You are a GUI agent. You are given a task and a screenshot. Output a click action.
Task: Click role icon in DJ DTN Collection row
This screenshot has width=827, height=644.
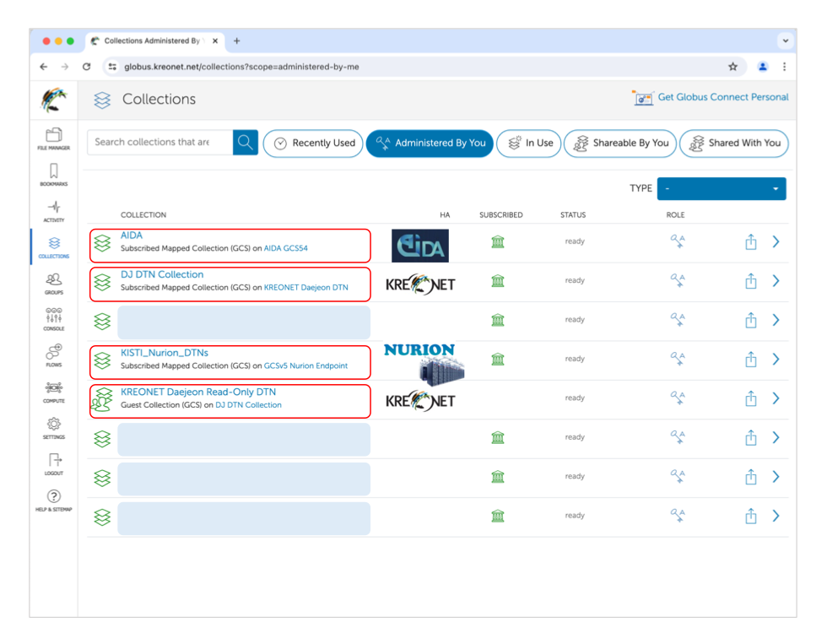pos(678,280)
